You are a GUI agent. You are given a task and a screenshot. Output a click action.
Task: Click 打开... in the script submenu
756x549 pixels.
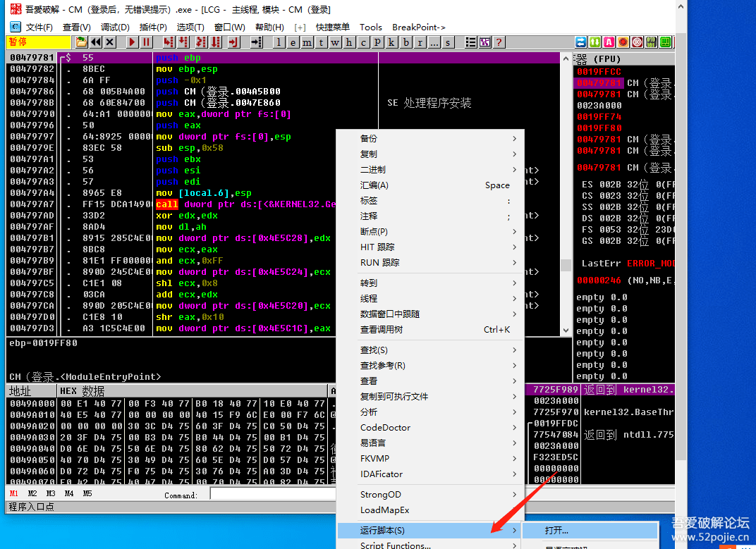tap(556, 530)
